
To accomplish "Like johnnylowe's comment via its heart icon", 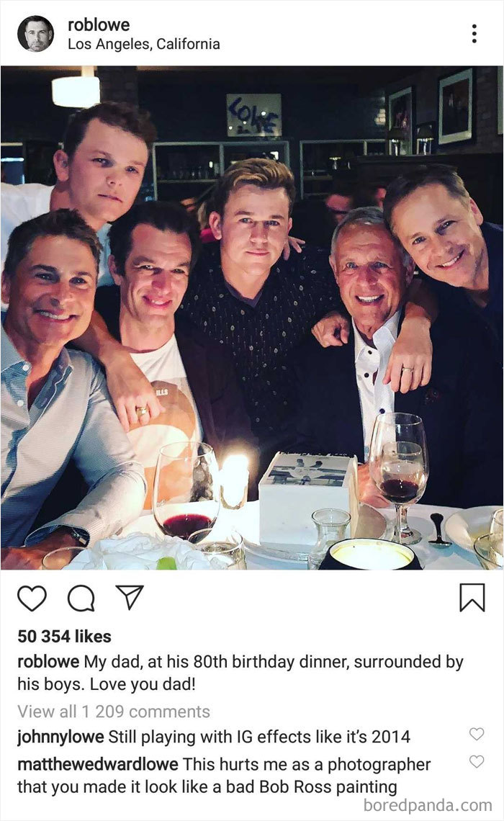I will 475,735.
